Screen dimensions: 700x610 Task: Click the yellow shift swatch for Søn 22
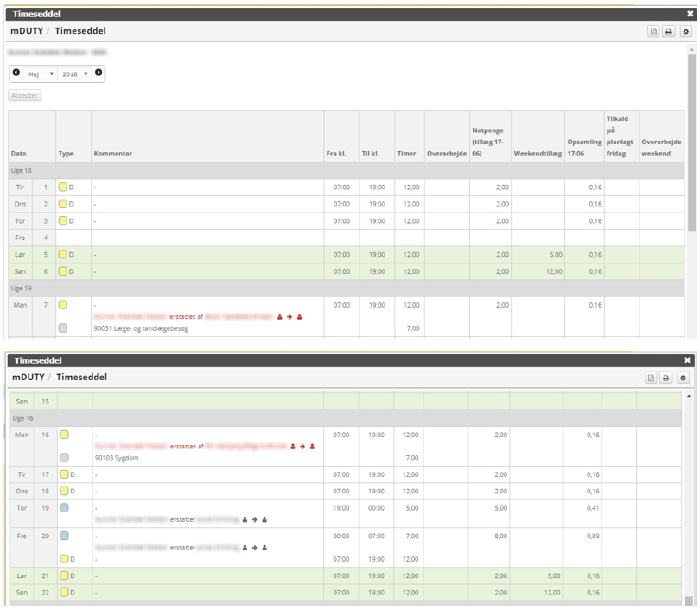63,594
